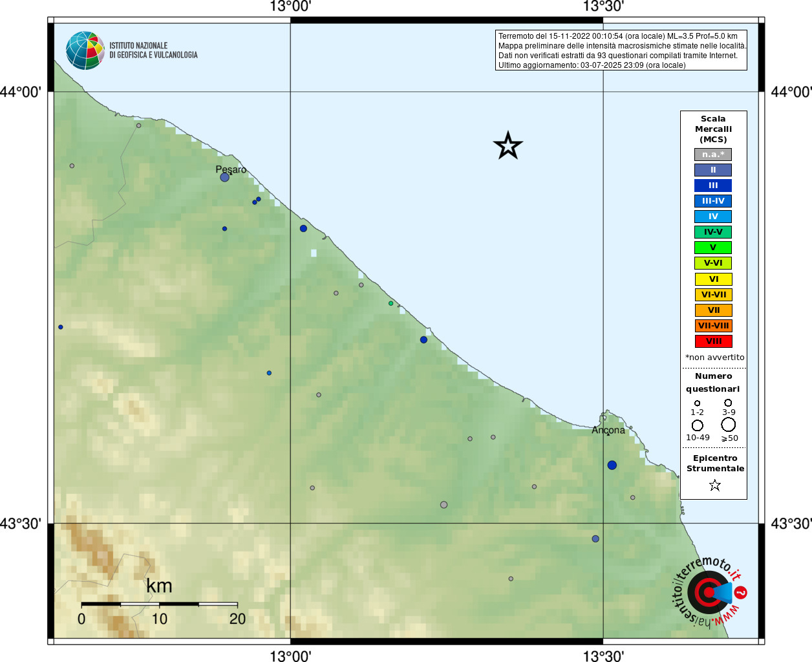
Task: Click the 'Mappa preliminare delle intensità' line
Action: [622, 46]
